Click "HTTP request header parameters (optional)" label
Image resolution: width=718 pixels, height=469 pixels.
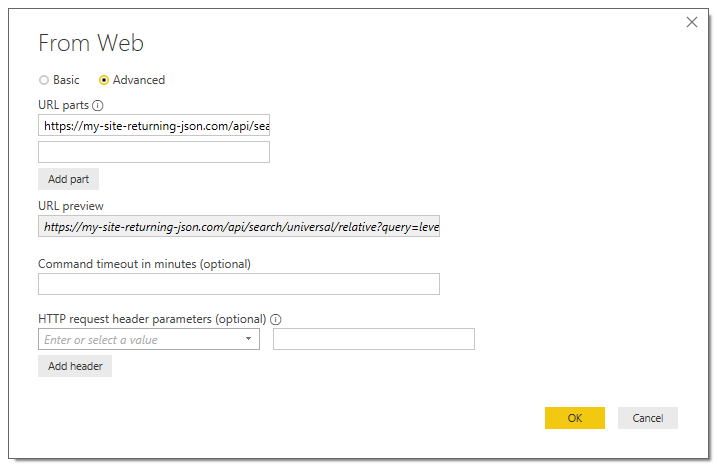coord(152,319)
